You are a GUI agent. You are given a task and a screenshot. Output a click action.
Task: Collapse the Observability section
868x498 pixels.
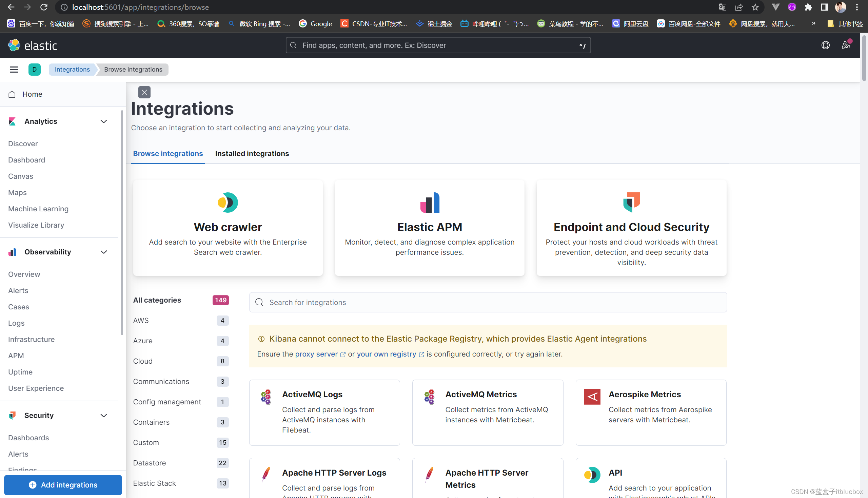tap(104, 252)
